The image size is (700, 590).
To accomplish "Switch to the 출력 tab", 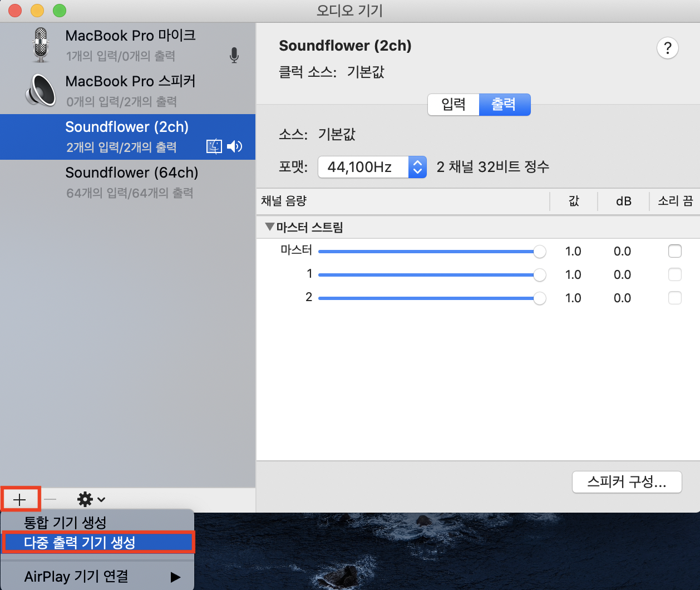I will pyautogui.click(x=504, y=104).
